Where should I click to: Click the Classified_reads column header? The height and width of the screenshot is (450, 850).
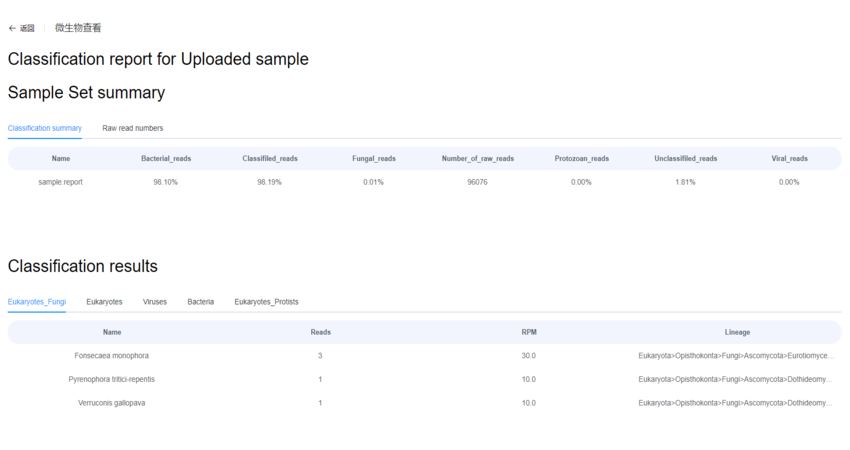pyautogui.click(x=269, y=158)
